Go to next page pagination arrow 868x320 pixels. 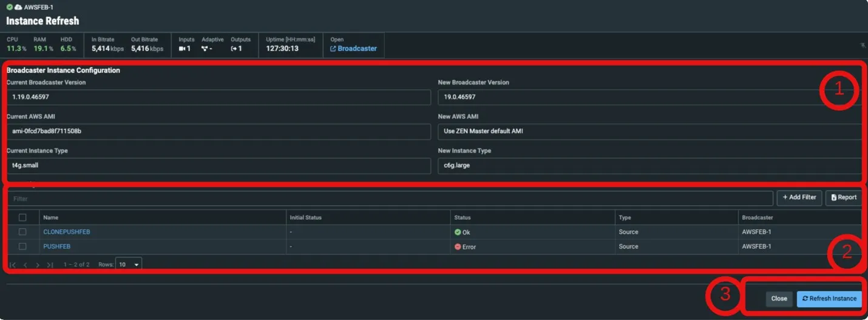tap(38, 265)
